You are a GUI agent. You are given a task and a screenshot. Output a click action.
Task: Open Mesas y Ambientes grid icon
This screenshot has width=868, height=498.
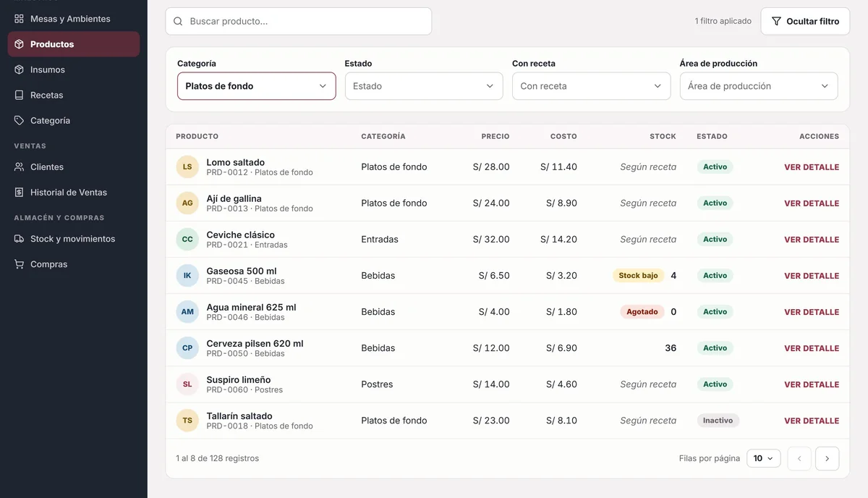(x=19, y=19)
